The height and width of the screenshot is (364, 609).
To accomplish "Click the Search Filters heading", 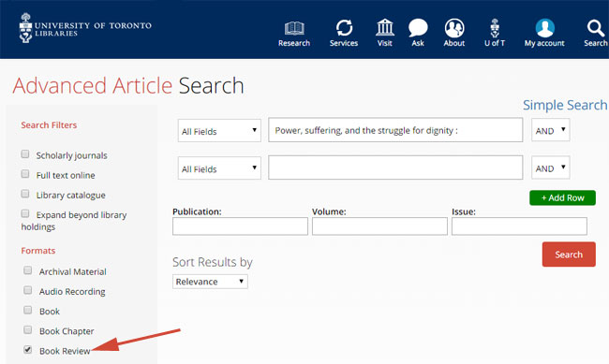I will click(49, 125).
